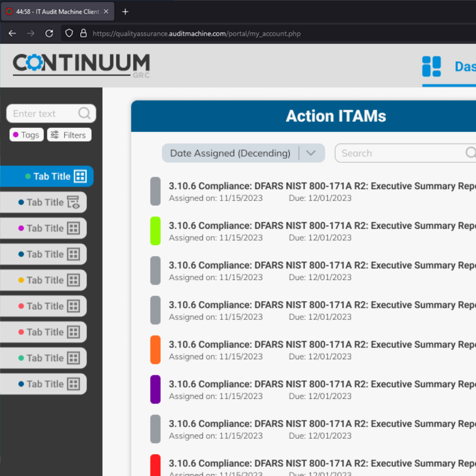Viewport: 476px width, 476px height.
Task: Click the magnifier icon in sidebar search box
Action: pyautogui.click(x=84, y=114)
